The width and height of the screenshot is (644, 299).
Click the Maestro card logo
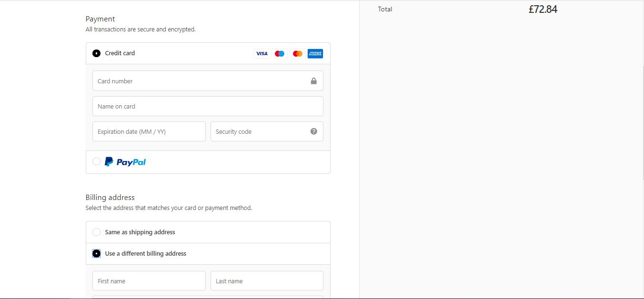[280, 53]
